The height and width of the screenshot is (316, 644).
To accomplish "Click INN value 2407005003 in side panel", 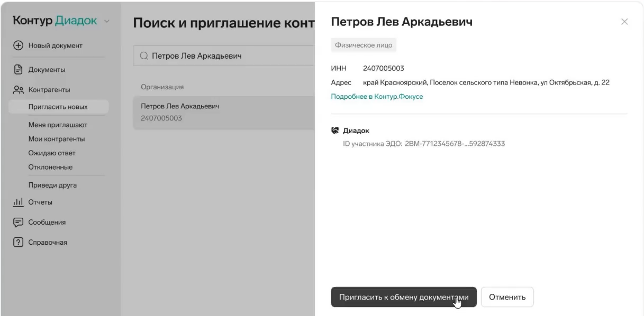I will (x=384, y=68).
